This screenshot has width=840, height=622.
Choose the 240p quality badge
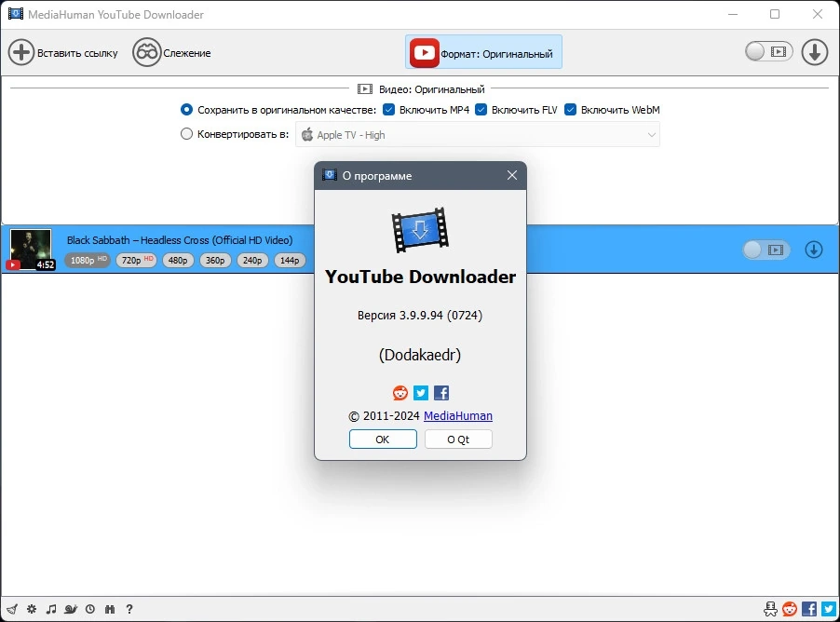pos(252,261)
